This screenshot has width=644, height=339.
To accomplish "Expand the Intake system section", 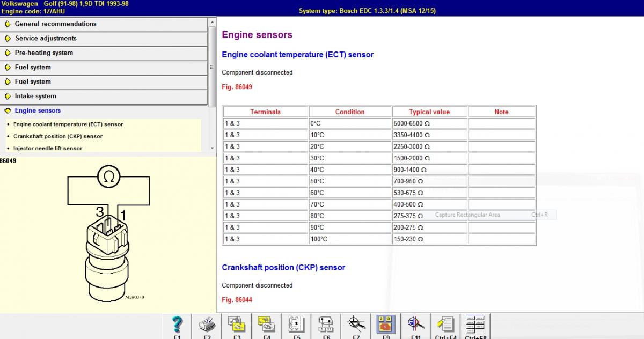I will [35, 97].
